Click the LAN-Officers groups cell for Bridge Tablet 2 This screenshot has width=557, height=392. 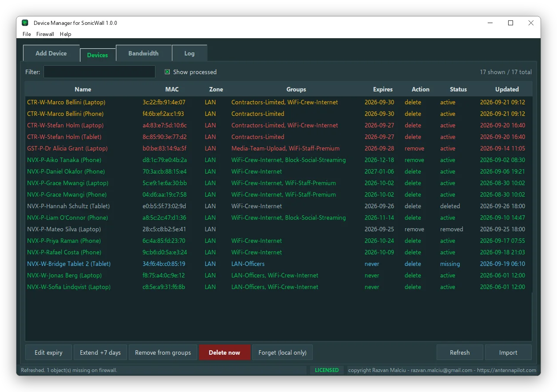coord(248,264)
